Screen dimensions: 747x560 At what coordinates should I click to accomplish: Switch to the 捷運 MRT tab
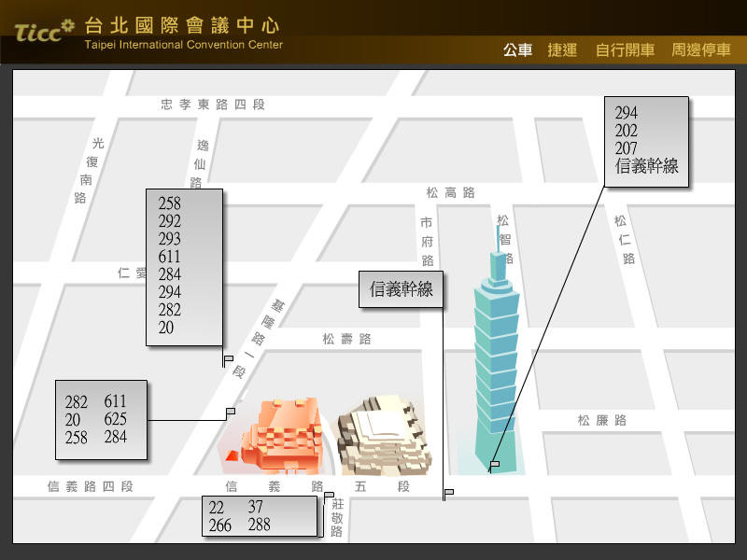click(x=562, y=49)
